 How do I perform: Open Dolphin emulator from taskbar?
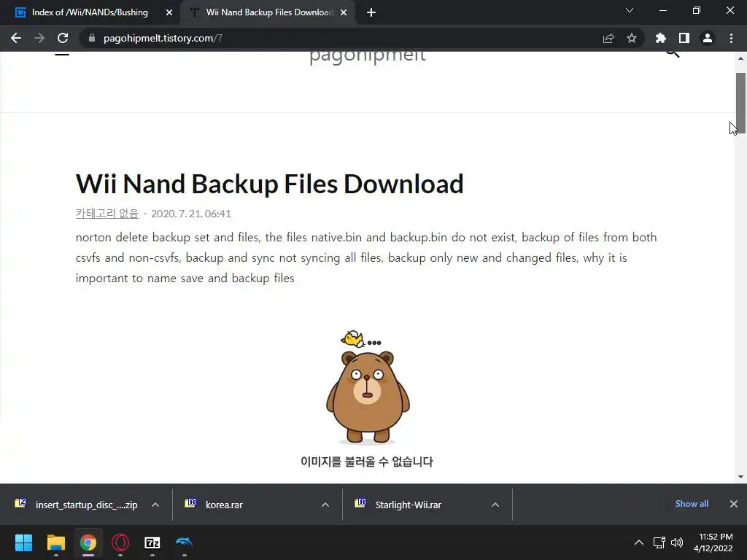185,542
